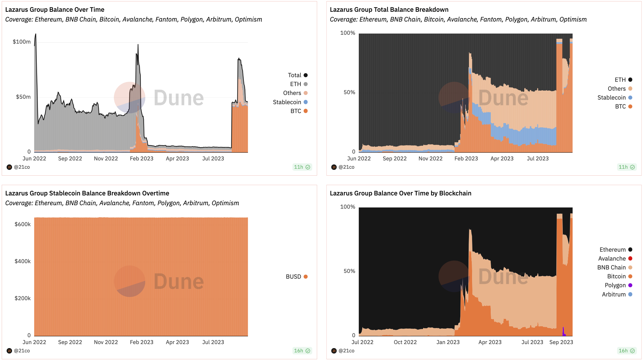This screenshot has width=644, height=361.
Task: Click 16h refresh badge on Stablecoin Breakdown chart
Action: (x=302, y=351)
